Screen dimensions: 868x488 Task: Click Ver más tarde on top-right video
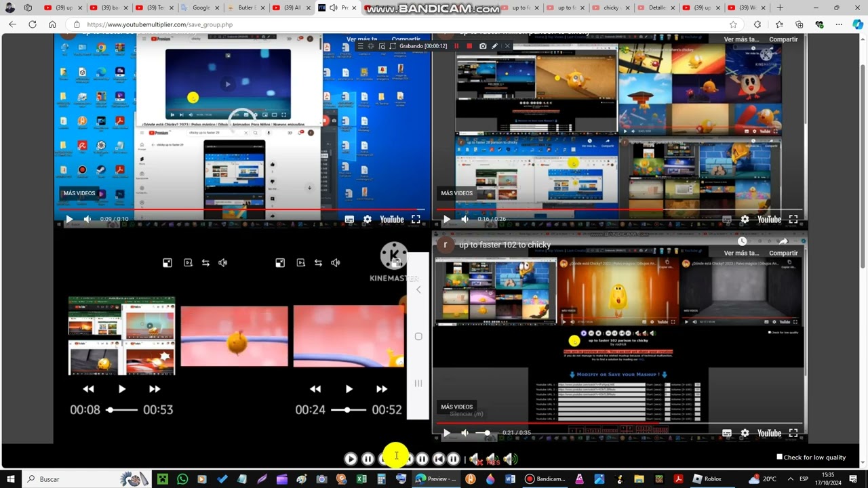741,39
